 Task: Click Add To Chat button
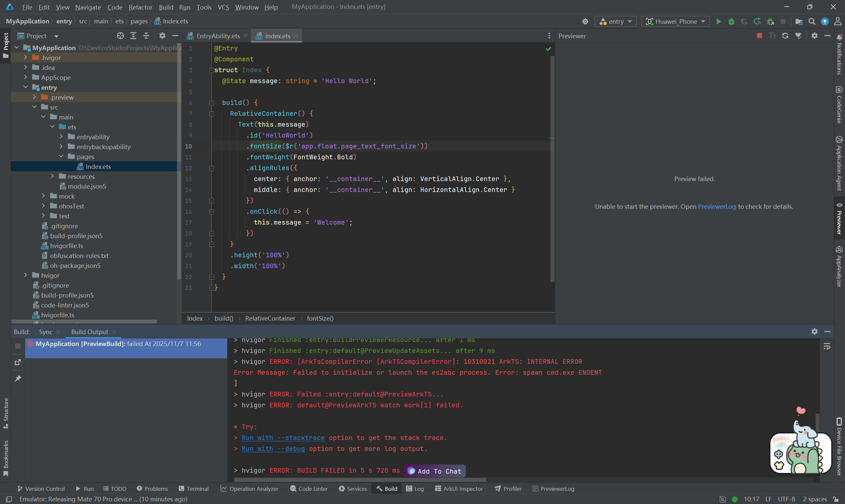435,471
